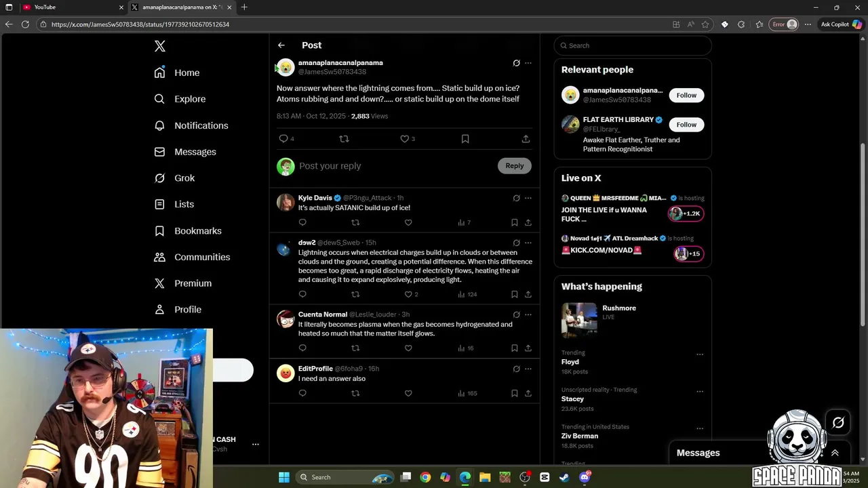Open Profile in sidebar
Viewport: 868px width, 488px height.
click(178, 310)
